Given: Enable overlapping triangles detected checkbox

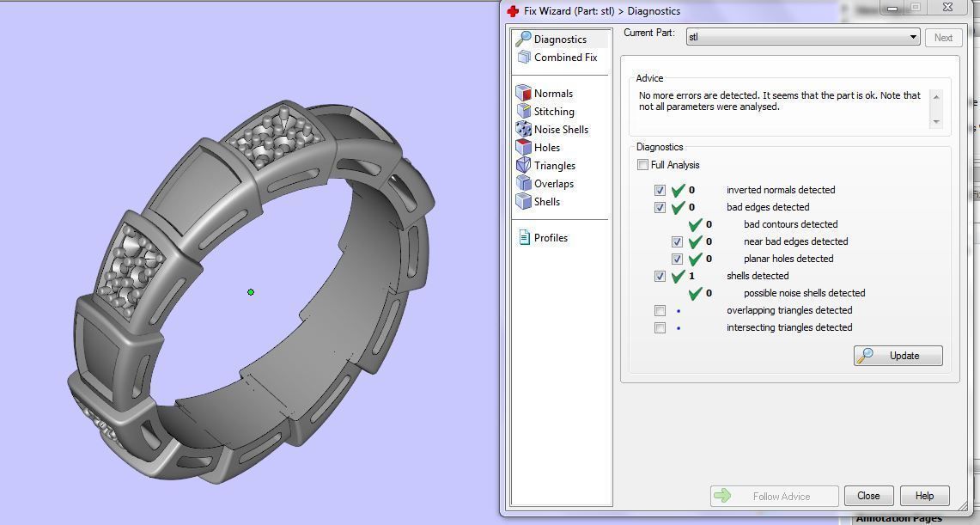Looking at the screenshot, I should click(x=660, y=310).
